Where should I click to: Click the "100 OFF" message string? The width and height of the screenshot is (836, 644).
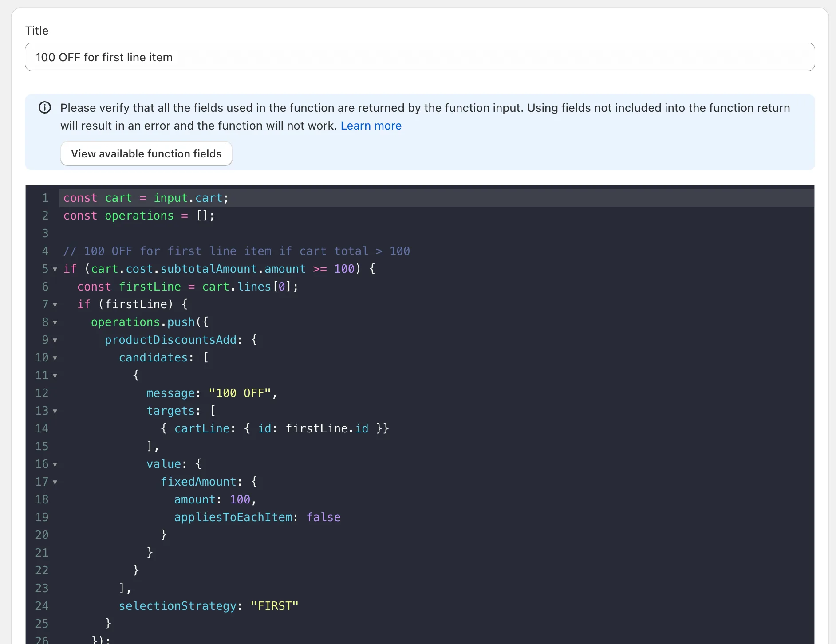coord(240,393)
